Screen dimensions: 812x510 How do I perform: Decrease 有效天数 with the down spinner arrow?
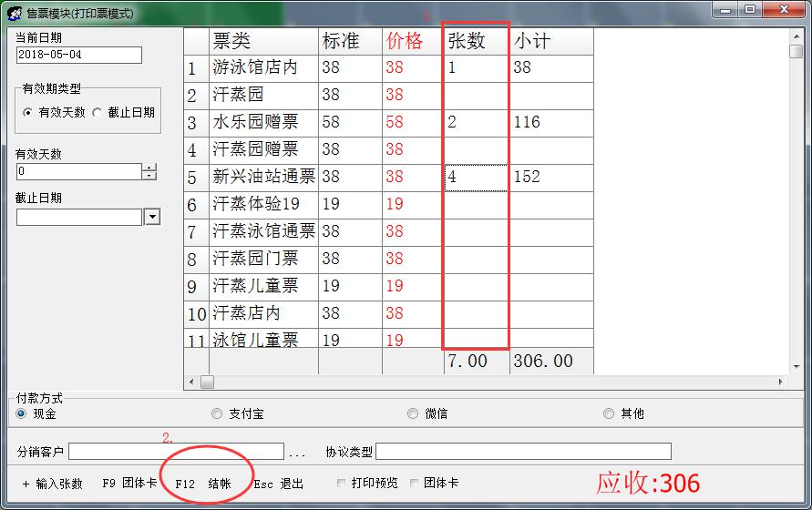(x=149, y=176)
